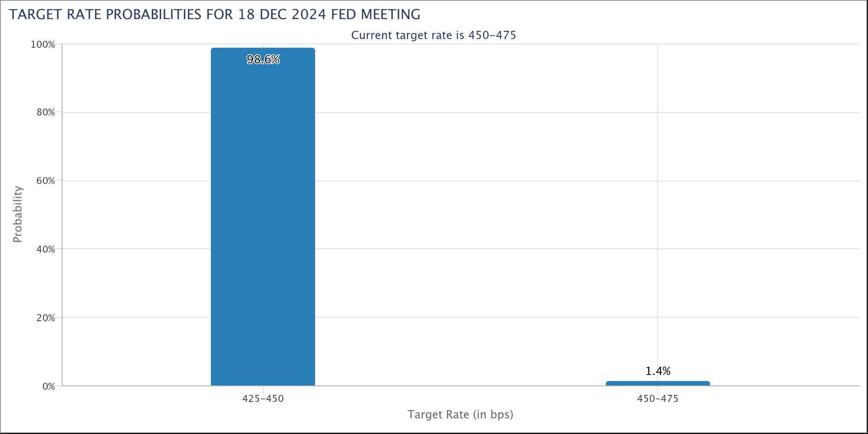868x434 pixels.
Task: Click the 425–450 x-axis tick label
Action: click(x=263, y=399)
